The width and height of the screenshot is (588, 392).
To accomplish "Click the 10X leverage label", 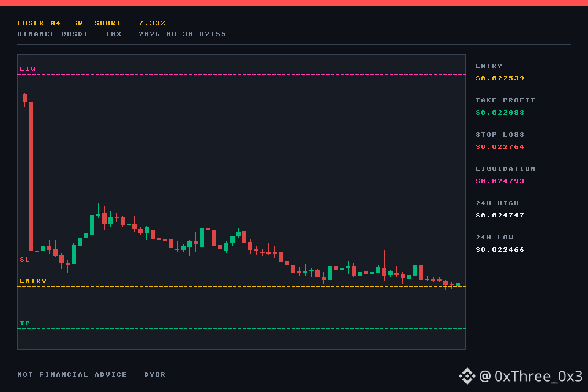I will coord(113,34).
